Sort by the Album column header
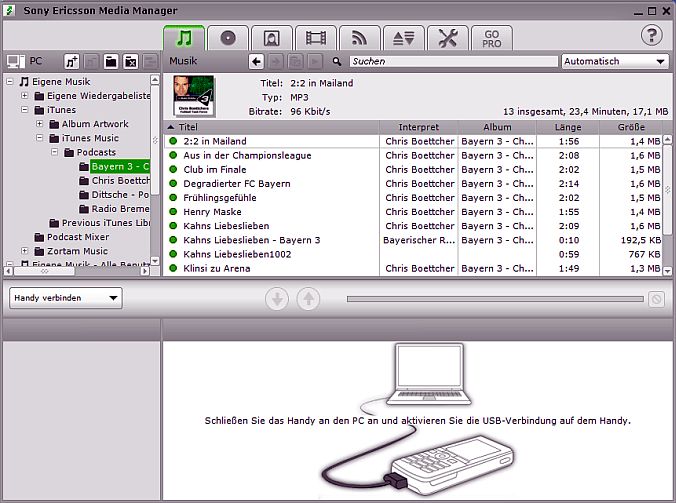The image size is (676, 503). (x=497, y=127)
